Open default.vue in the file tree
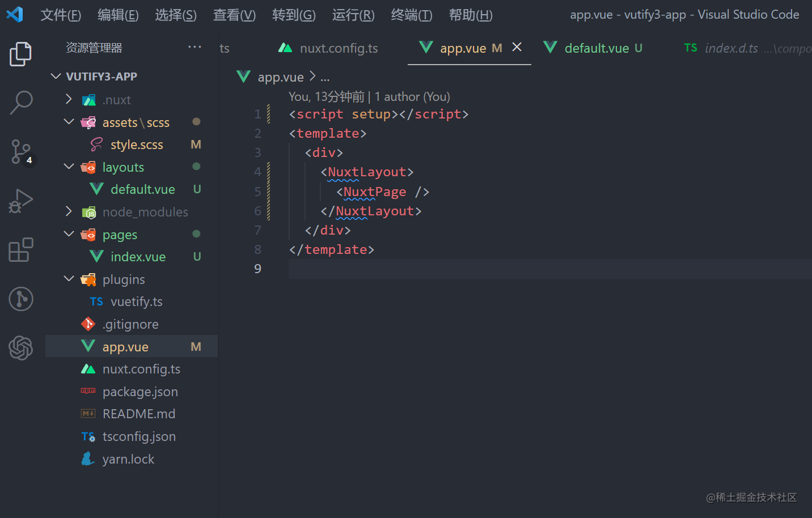The image size is (812, 518). pos(132,189)
